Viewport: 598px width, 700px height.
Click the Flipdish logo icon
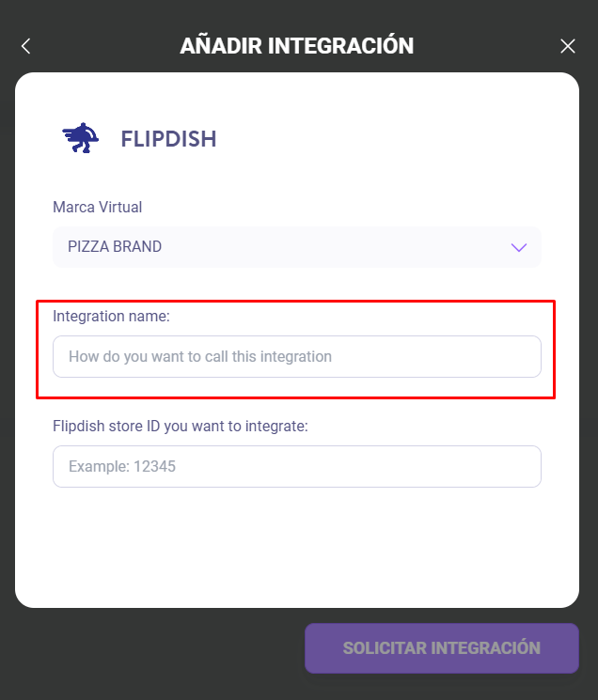[x=81, y=139]
